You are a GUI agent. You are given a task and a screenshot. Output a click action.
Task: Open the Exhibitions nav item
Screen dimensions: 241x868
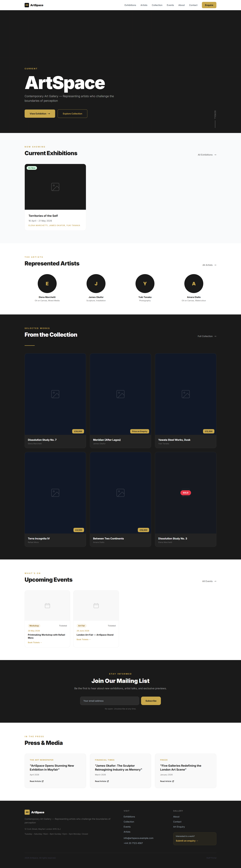(130, 5)
